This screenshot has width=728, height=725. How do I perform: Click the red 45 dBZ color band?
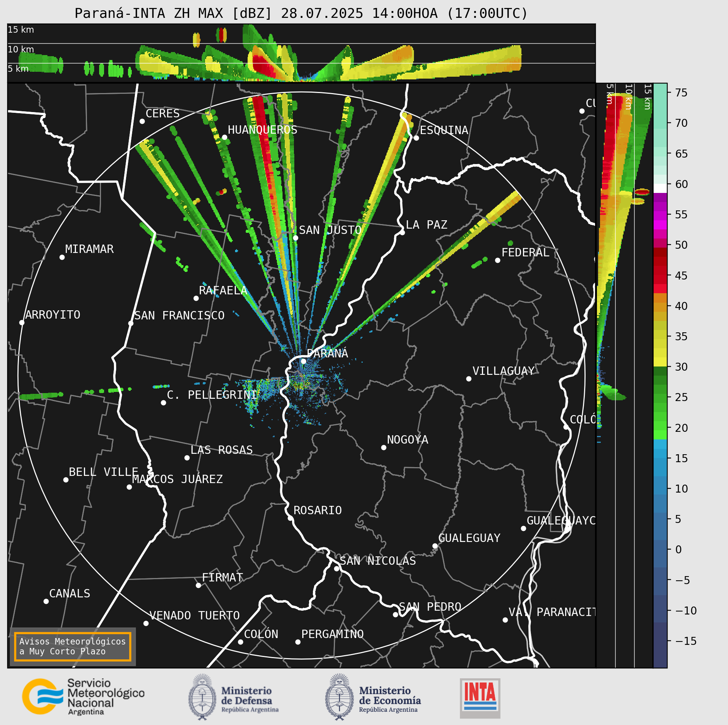[x=660, y=274]
